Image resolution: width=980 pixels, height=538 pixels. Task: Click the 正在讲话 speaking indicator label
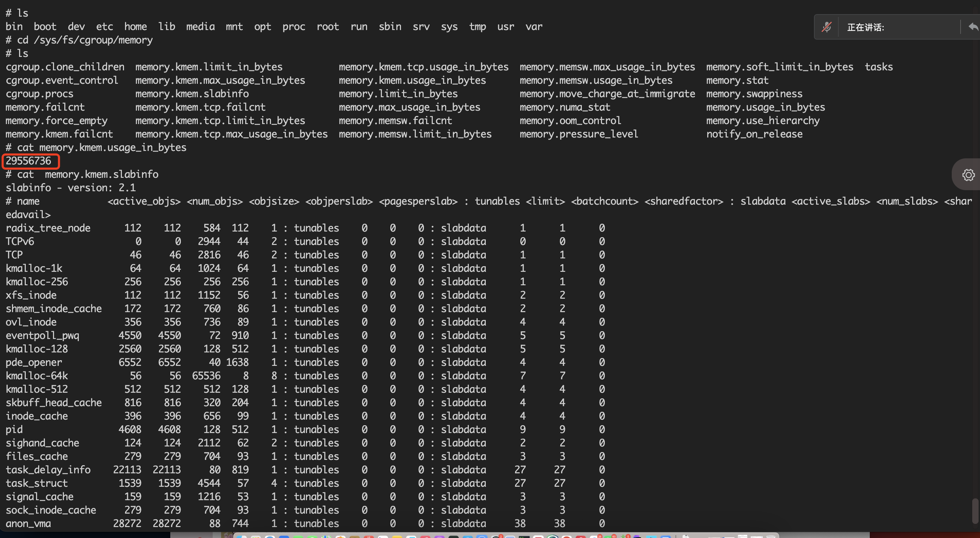[866, 28]
